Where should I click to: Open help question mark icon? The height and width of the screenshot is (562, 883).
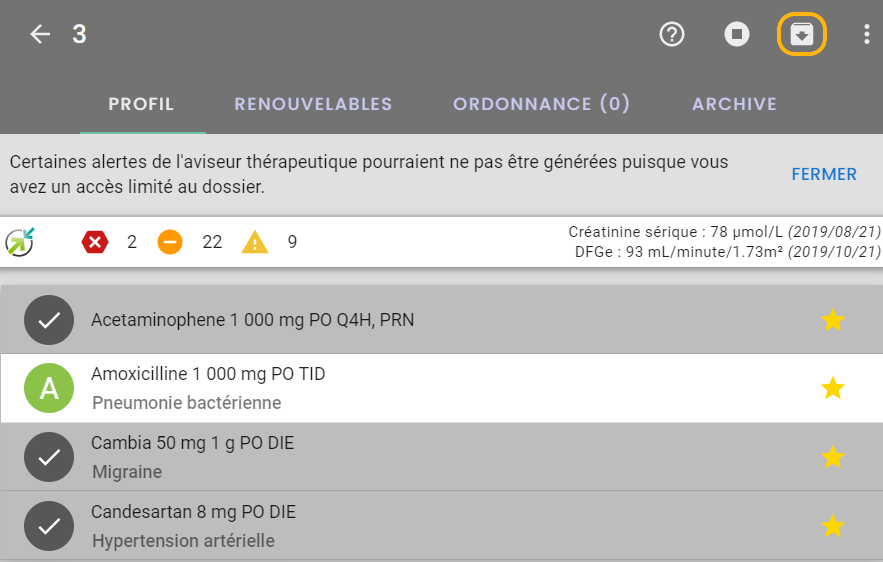click(x=671, y=34)
